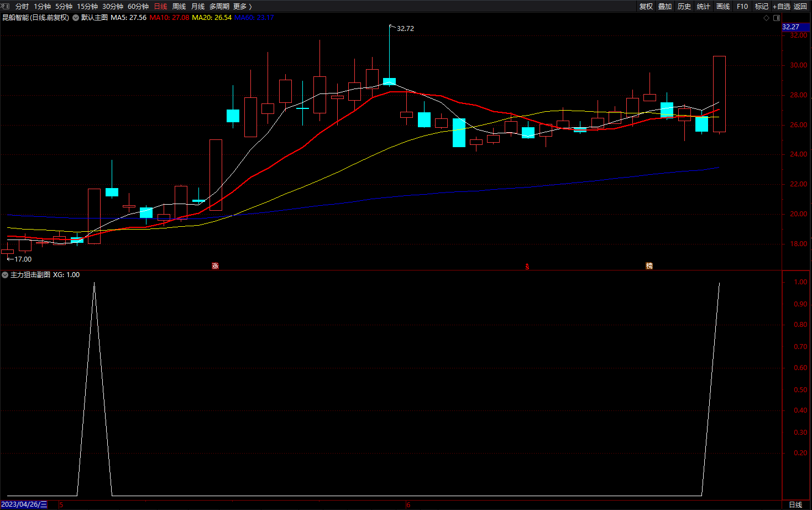Switch to 月线 monthly chart
The height and width of the screenshot is (510, 812).
(198, 7)
